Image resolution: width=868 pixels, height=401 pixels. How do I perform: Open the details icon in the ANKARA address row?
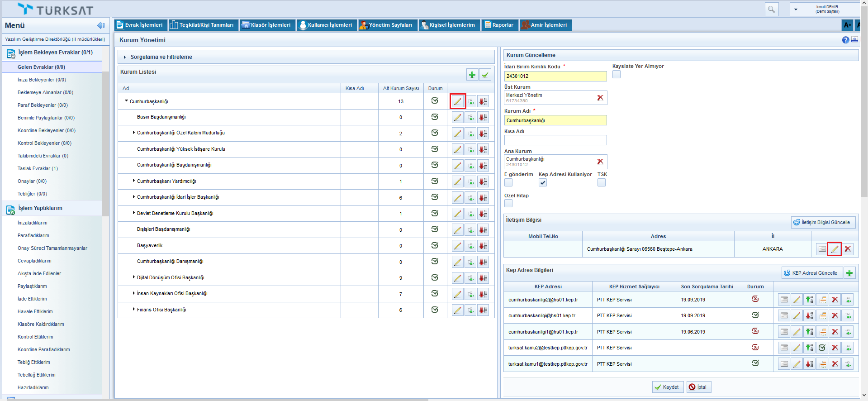pyautogui.click(x=822, y=249)
